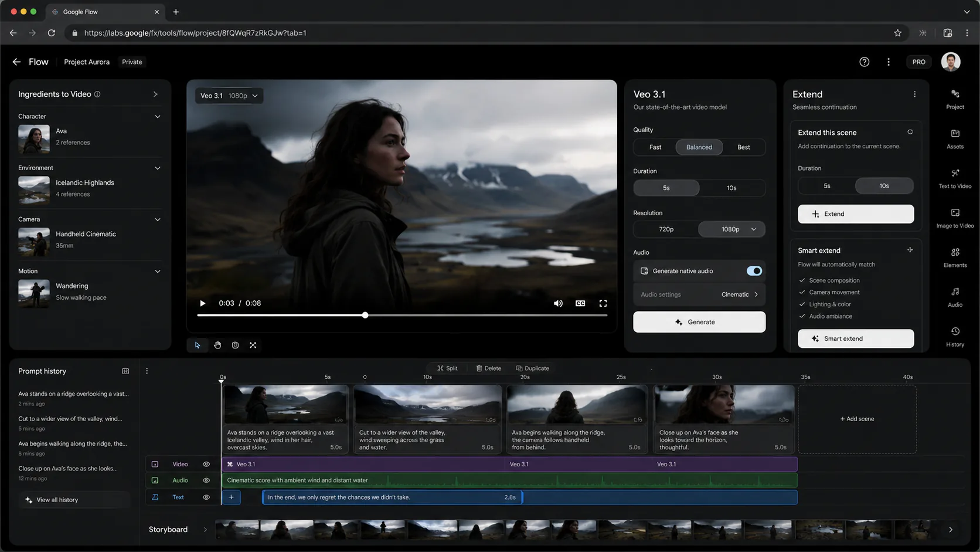Open Image to Video tool

[955, 218]
